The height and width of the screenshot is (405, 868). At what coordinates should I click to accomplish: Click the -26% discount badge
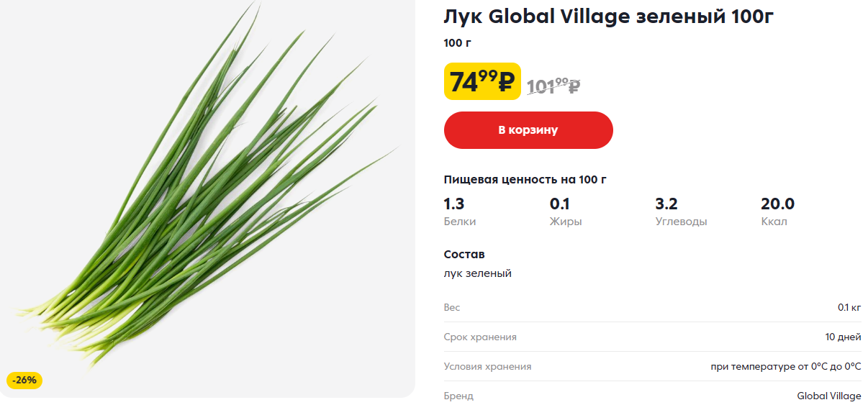click(x=24, y=380)
